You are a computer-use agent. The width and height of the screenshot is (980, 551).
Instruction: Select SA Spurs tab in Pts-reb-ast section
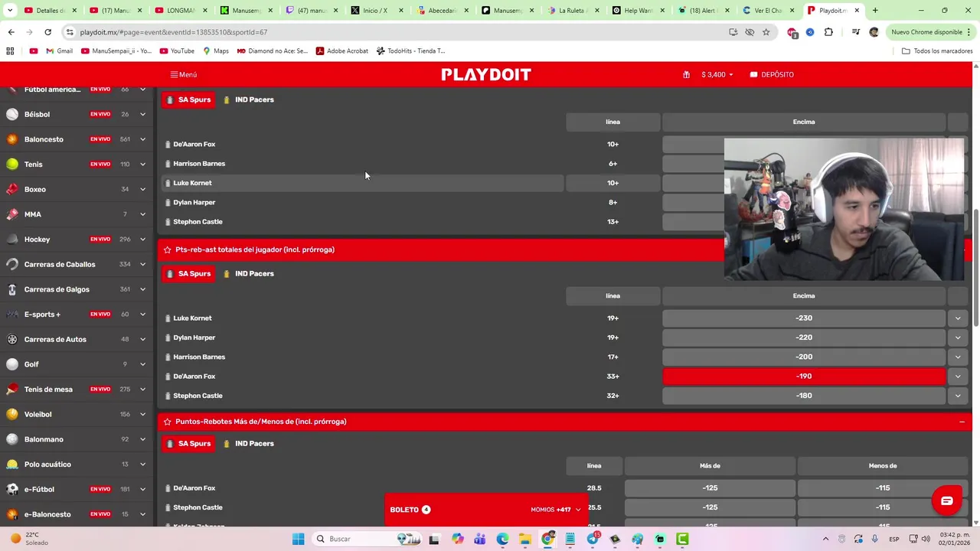(188, 274)
